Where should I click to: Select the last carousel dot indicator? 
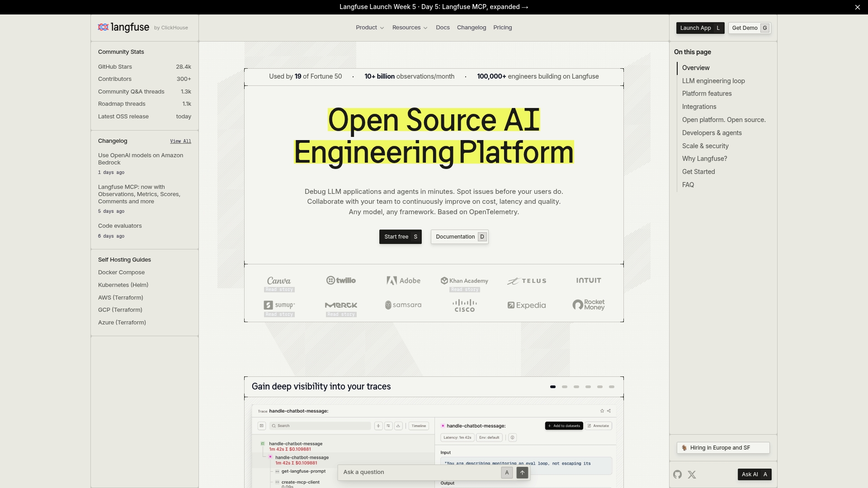(612, 387)
